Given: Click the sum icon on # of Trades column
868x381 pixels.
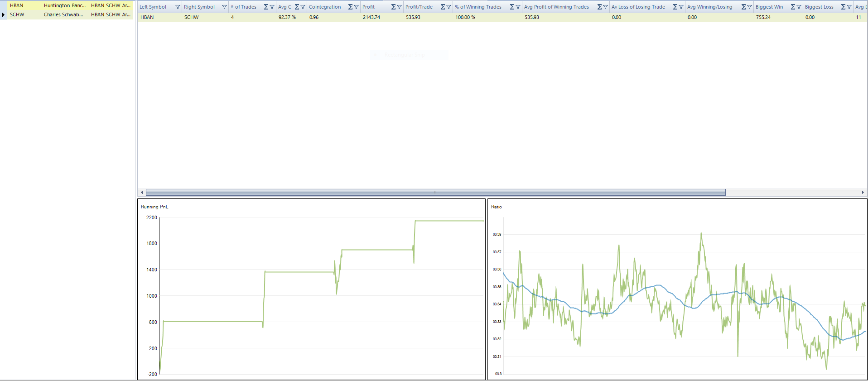Looking at the screenshot, I should (266, 7).
